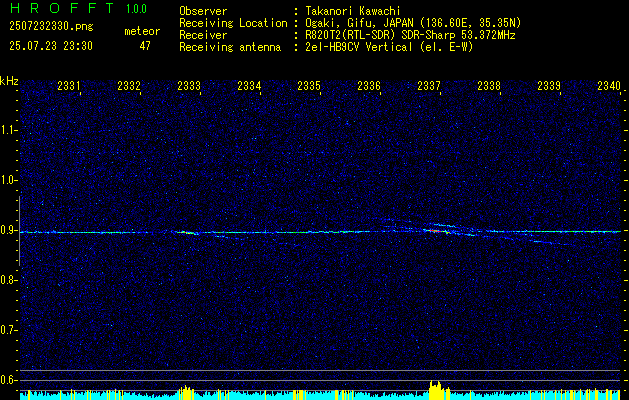Click the 0.9 kHz axis label
The image size is (629, 400).
9,230
